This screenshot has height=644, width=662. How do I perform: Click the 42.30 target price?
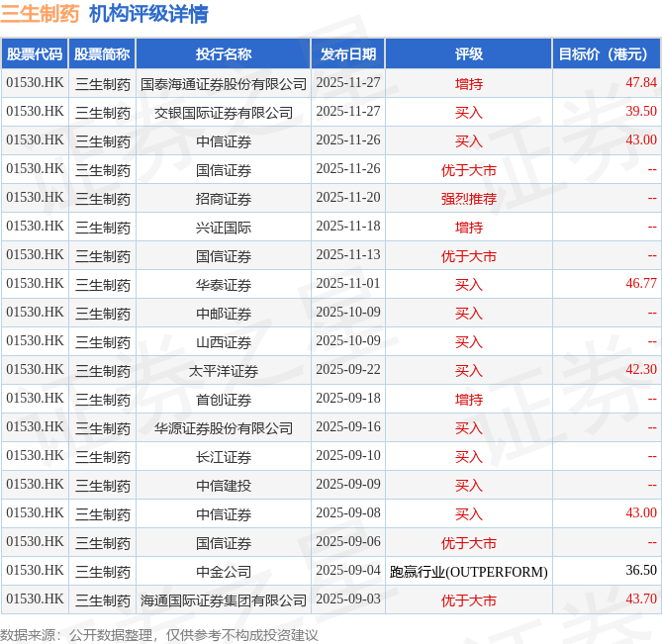pyautogui.click(x=641, y=370)
